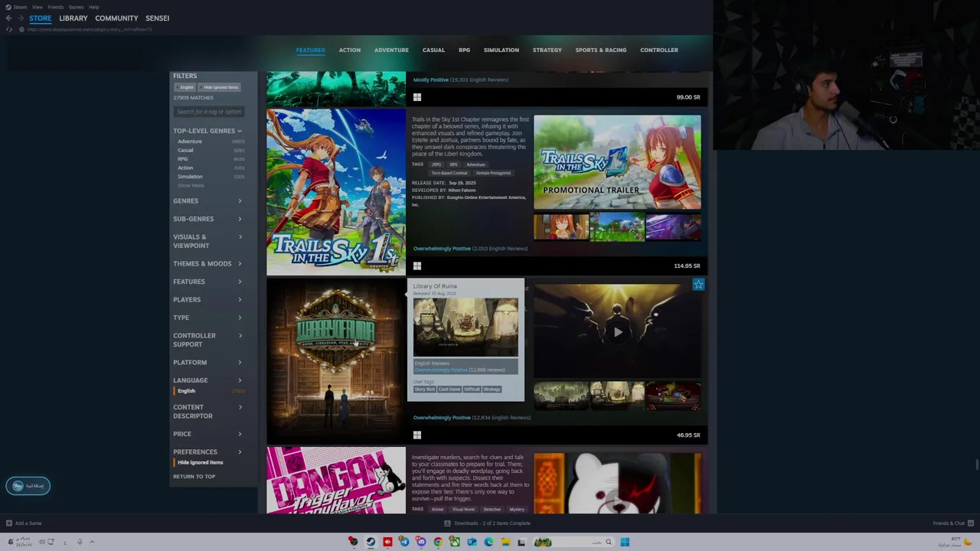The height and width of the screenshot is (551, 980).
Task: Click the Add a Game plus icon
Action: (x=9, y=523)
